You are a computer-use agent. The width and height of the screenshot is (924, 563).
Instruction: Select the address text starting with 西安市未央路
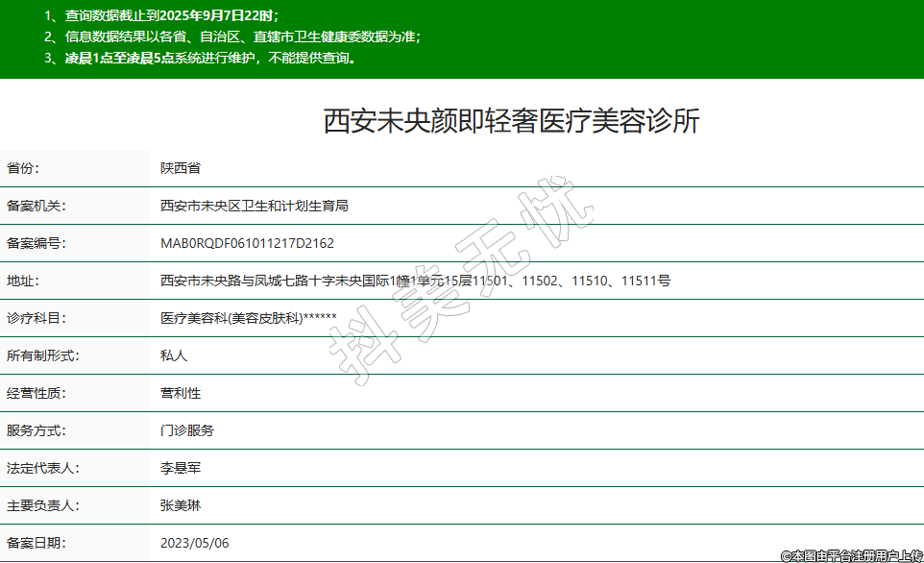click(x=415, y=281)
